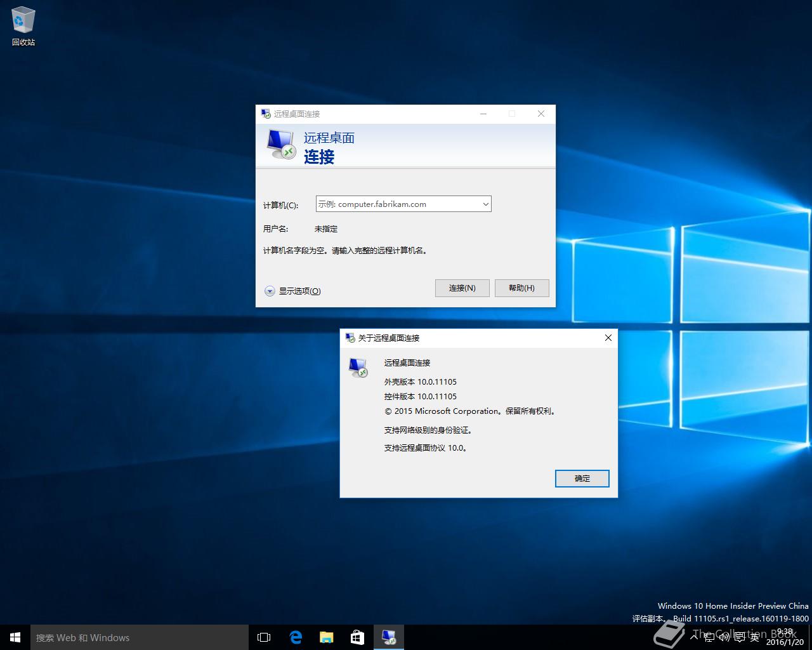Click 确定 in the About dialog
Viewport: 812px width, 650px height.
click(582, 479)
